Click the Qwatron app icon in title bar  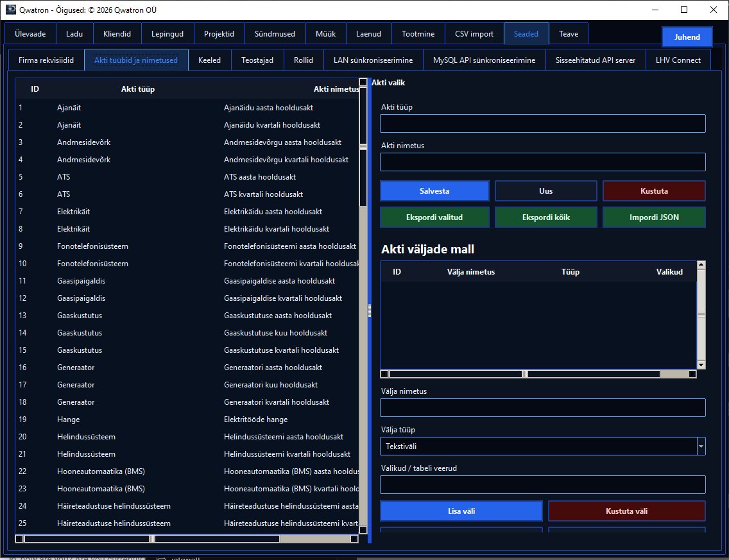coord(10,10)
